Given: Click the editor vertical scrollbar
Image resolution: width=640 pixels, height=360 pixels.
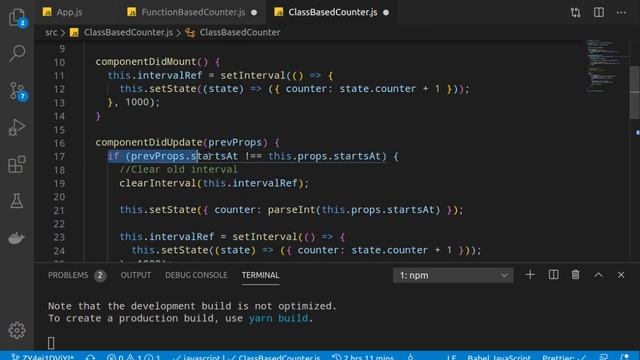Looking at the screenshot, I should pos(635,92).
